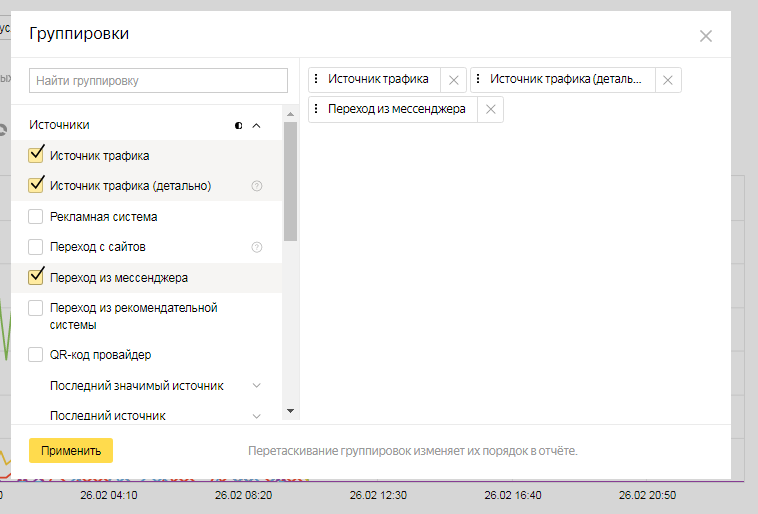Remove the Источник трафика (детально) chip
758x514 pixels.
[x=668, y=80]
